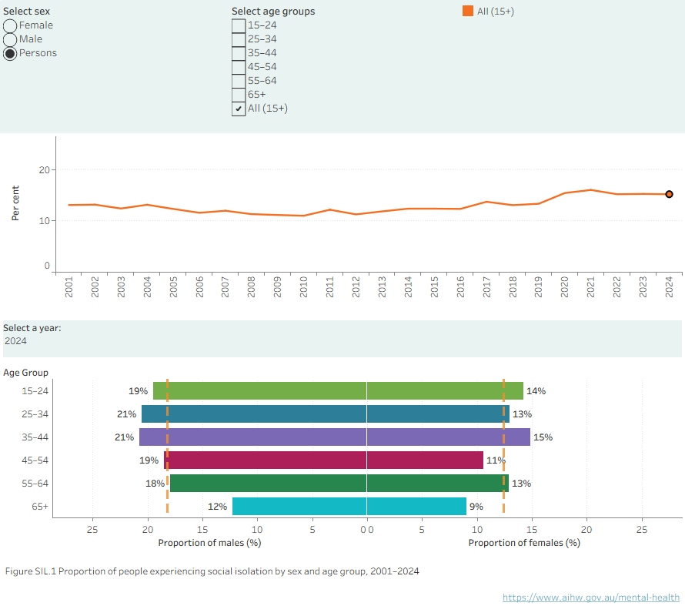Click the crimson 45–54 male bar

coord(266,460)
